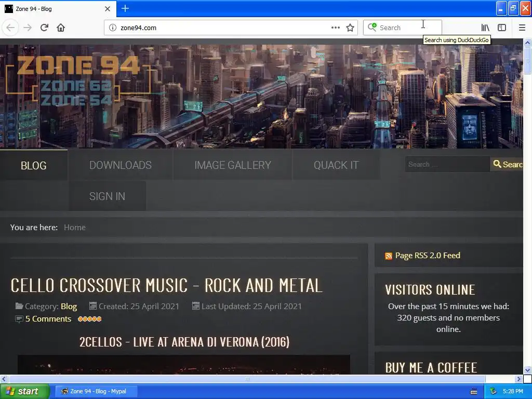This screenshot has height=399, width=532.
Task: Click the comments speech bubble icon
Action: click(19, 320)
